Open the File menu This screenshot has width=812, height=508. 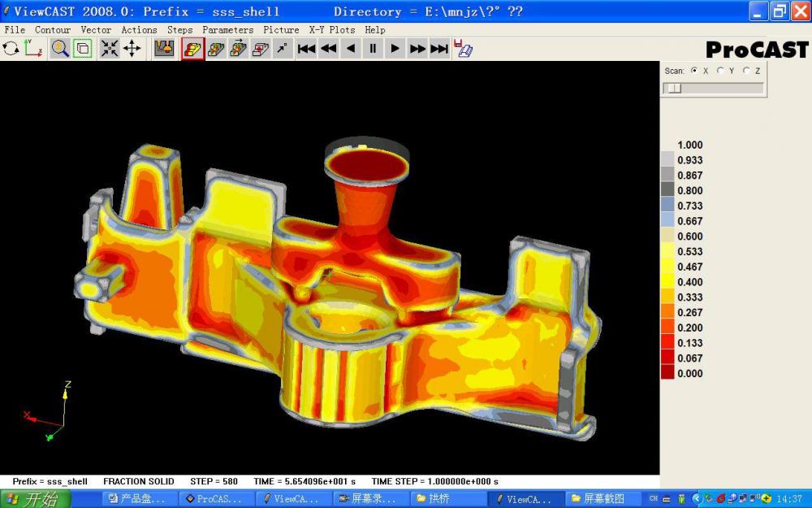(15, 30)
